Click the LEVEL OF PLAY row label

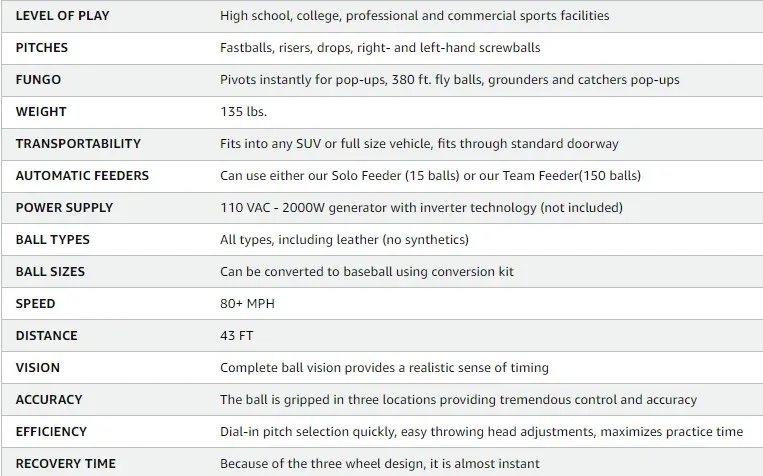coord(64,16)
